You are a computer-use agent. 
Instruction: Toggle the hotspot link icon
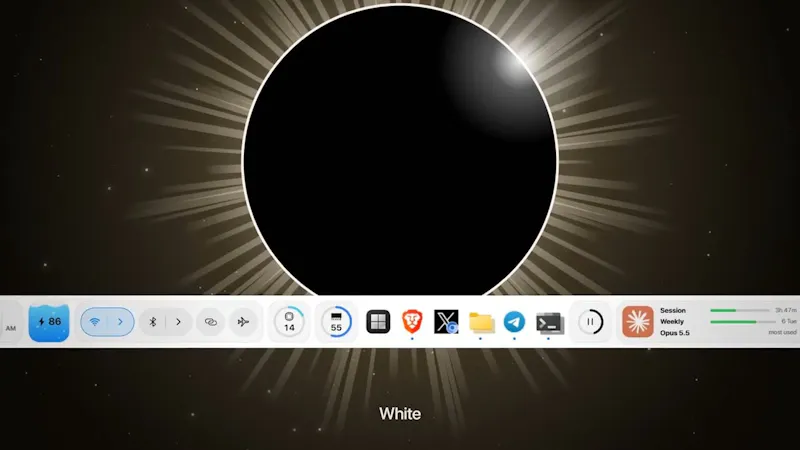tap(211, 322)
